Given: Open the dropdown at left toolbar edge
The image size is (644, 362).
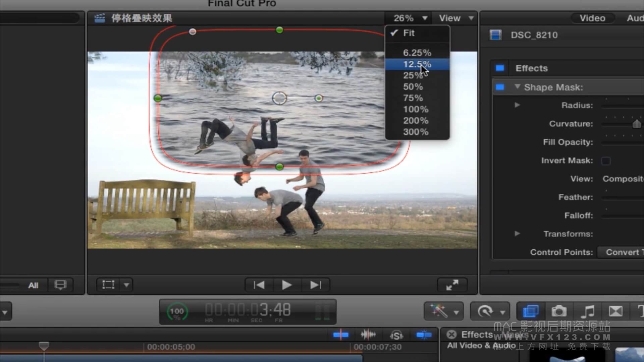Looking at the screenshot, I should tap(5, 312).
